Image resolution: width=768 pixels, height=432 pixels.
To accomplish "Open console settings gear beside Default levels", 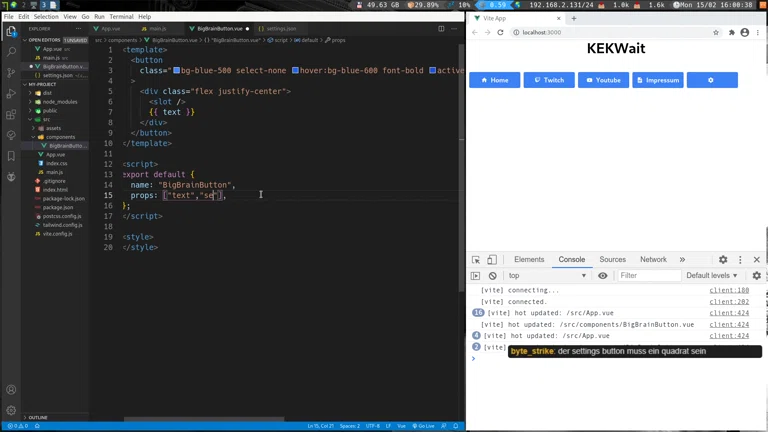I will click(756, 276).
